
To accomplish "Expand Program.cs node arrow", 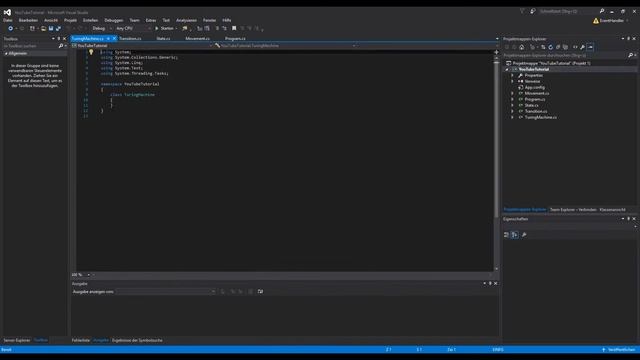I will (512, 99).
